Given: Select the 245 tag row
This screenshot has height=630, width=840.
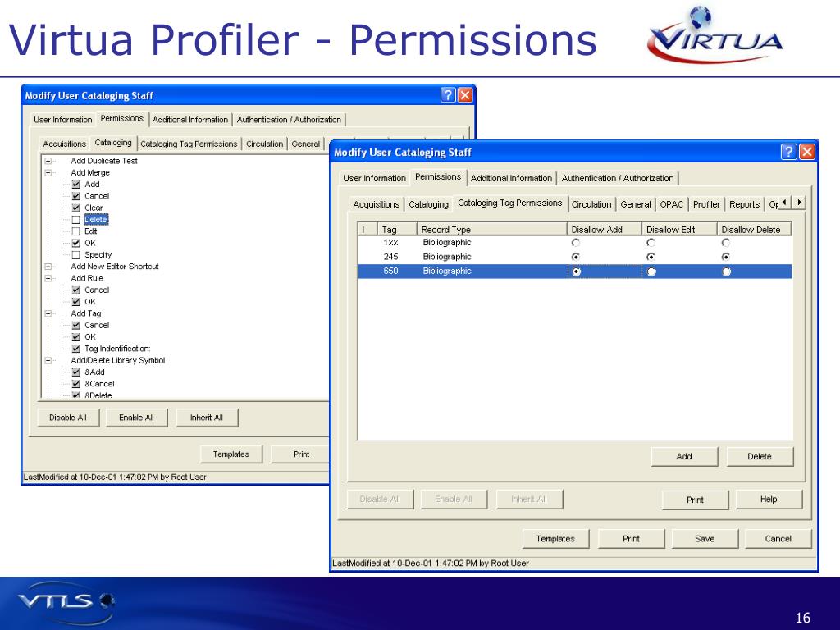Looking at the screenshot, I should coord(575,257).
